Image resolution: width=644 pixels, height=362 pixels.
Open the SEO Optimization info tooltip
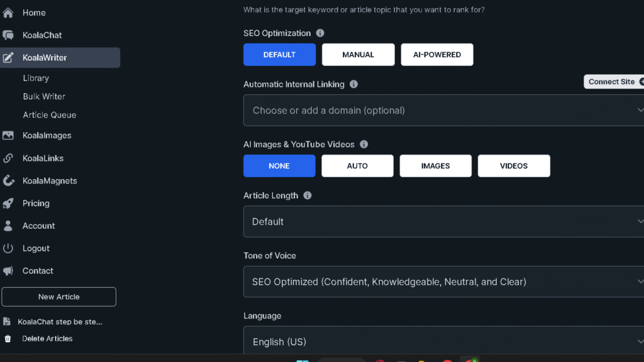[320, 33]
